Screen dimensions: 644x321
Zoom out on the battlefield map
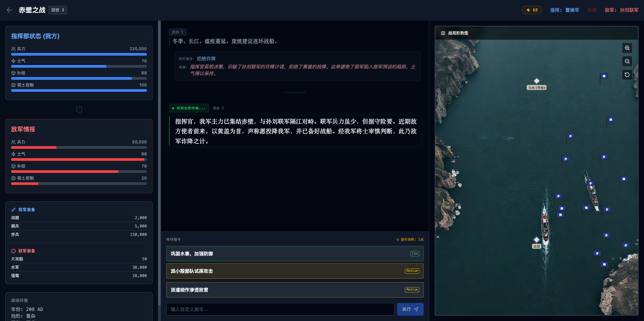pyautogui.click(x=627, y=61)
